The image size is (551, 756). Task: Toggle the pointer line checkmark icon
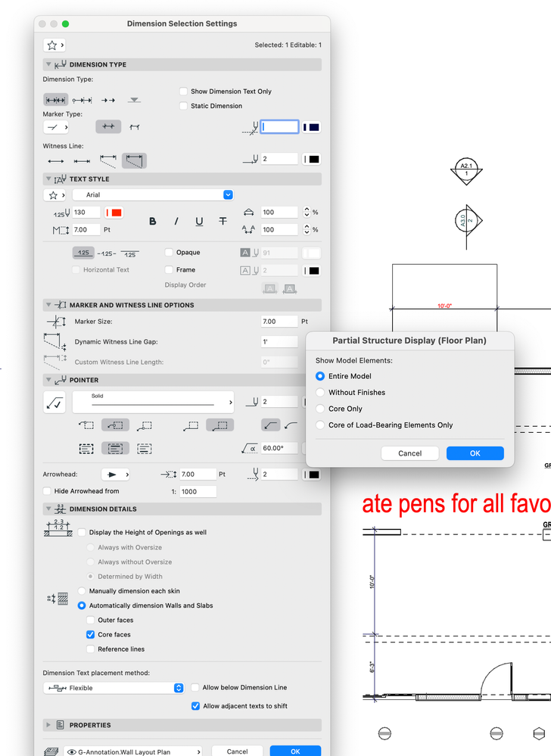tap(54, 402)
